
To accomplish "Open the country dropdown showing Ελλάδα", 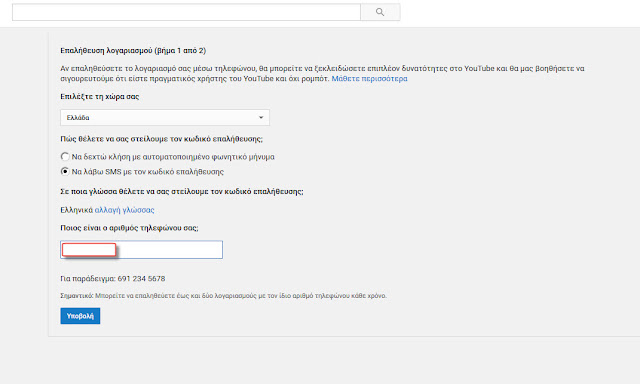I will coord(165,118).
